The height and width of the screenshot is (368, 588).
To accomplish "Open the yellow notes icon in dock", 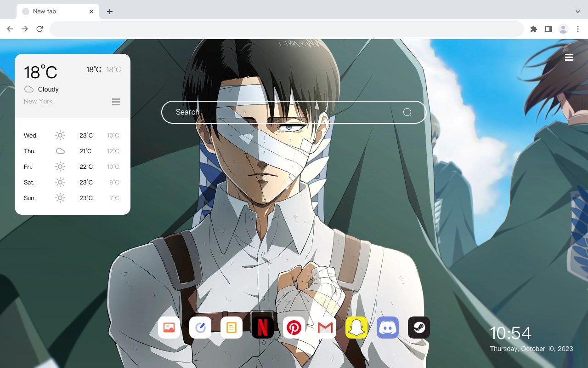I will point(232,328).
